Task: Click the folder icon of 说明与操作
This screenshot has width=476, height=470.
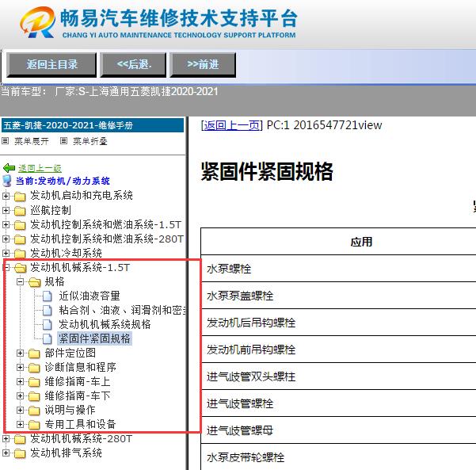Action: click(x=34, y=411)
